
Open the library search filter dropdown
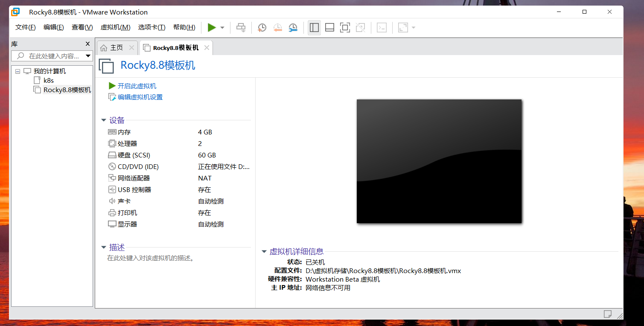(88, 56)
